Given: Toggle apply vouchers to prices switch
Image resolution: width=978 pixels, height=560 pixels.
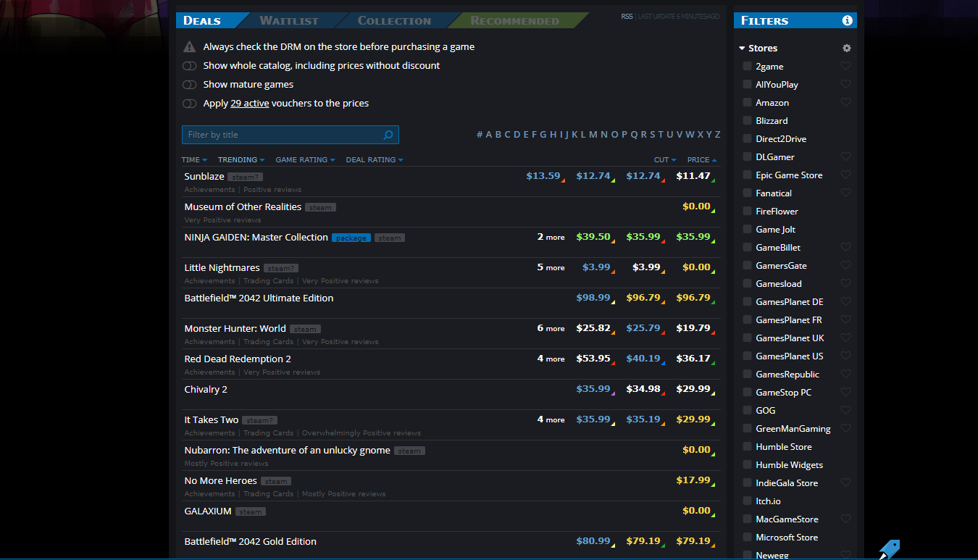Looking at the screenshot, I should [189, 103].
